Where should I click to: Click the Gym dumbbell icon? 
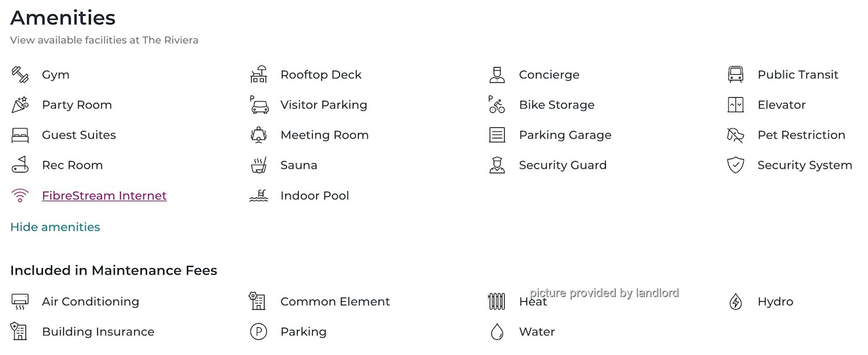(20, 75)
